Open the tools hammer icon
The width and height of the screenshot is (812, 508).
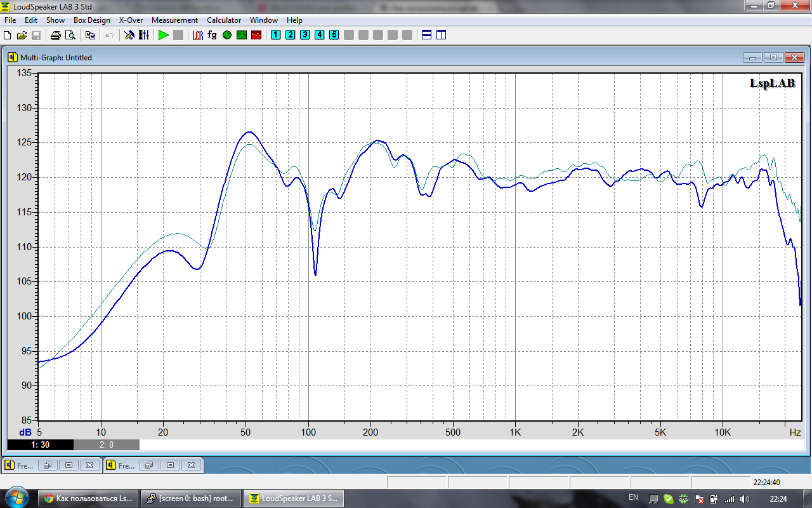129,35
